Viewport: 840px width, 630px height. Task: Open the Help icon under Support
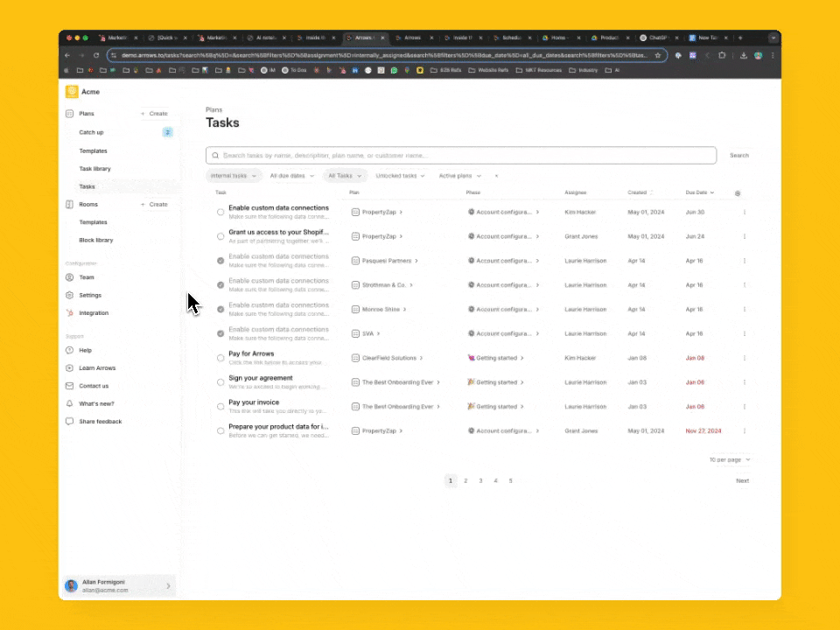[70, 350]
